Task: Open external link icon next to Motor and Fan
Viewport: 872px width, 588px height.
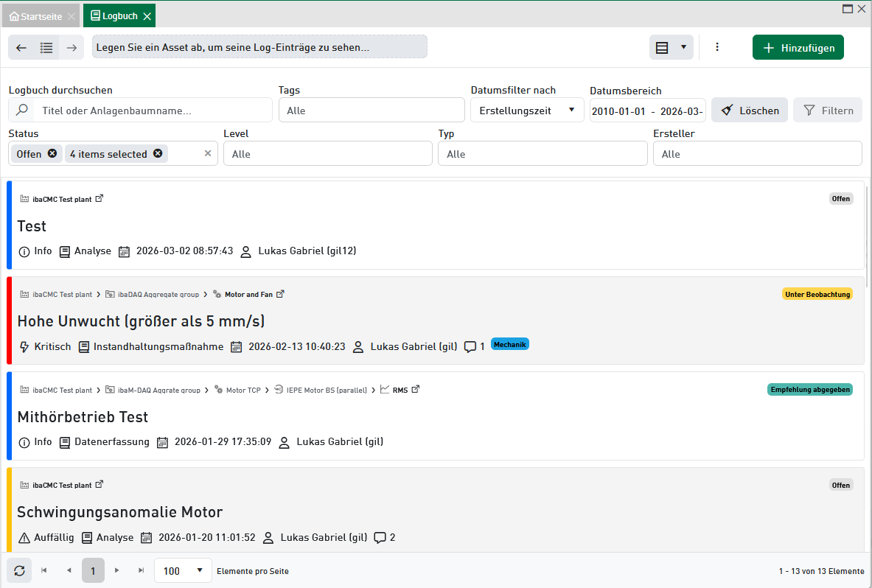Action: point(280,294)
